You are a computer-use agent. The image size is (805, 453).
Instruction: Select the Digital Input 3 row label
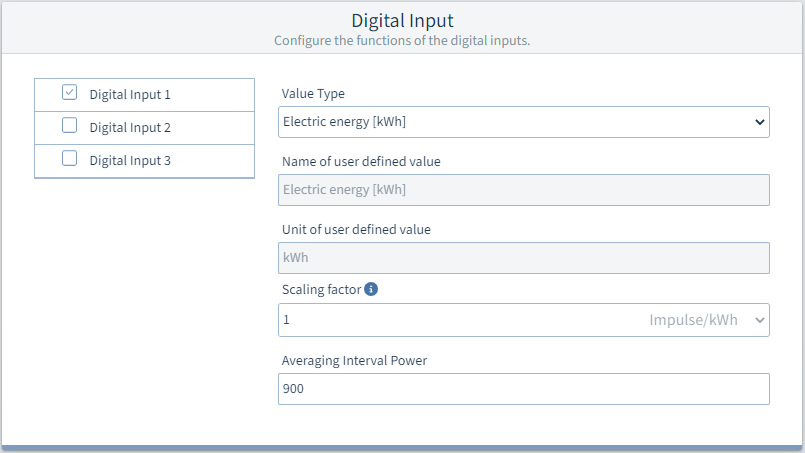tap(130, 160)
